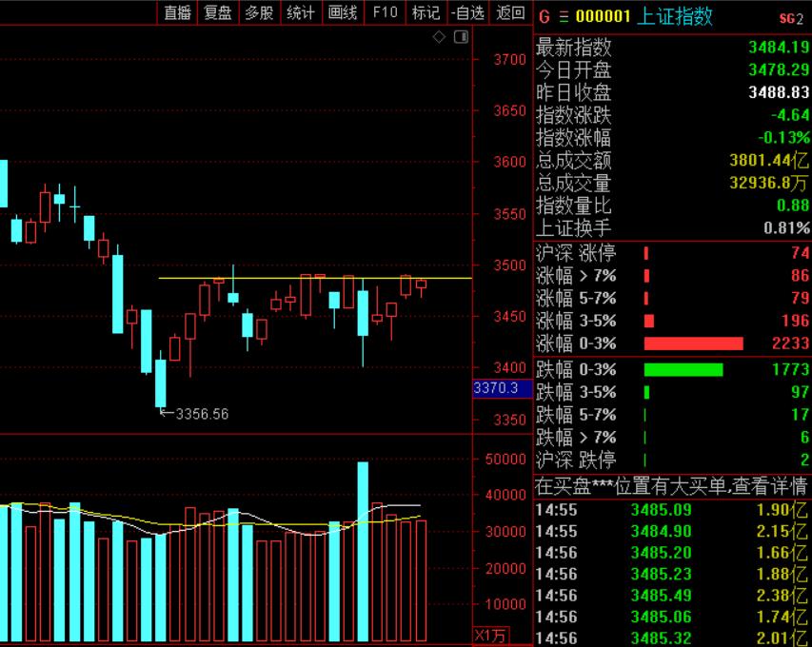Image resolution: width=812 pixels, height=647 pixels.
Task: Select the tallest volume bar near 50000
Action: tap(363, 552)
